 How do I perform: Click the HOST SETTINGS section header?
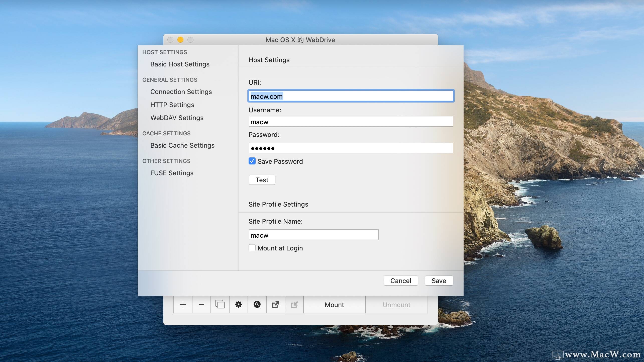tap(165, 52)
